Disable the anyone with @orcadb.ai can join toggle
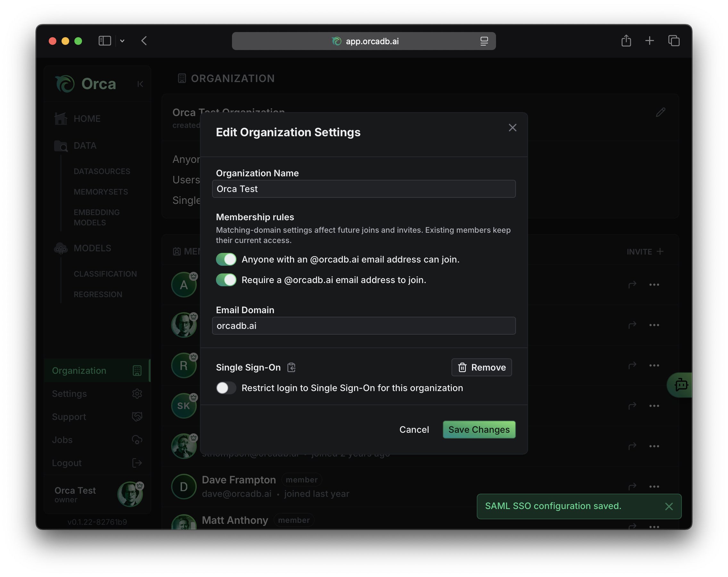Viewport: 728px width, 577px height. point(226,259)
